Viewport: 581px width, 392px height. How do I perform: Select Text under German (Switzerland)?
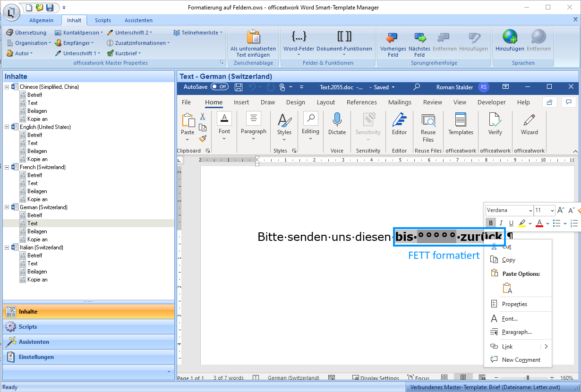(x=33, y=223)
